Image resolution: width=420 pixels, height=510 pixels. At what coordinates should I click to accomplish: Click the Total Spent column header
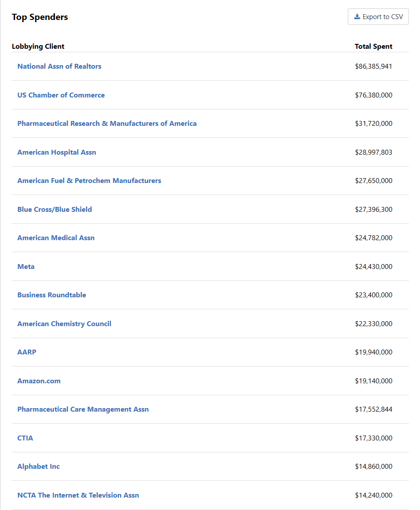click(x=374, y=46)
